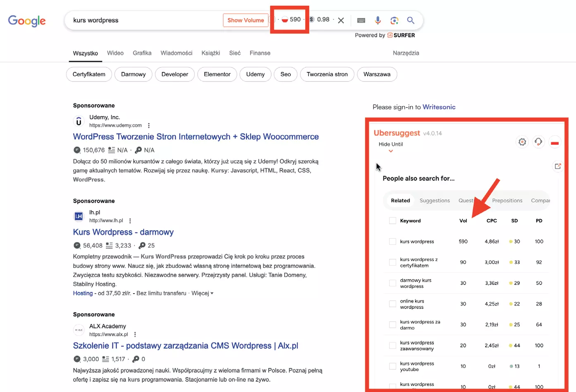Screen dimensions: 576x392
Task: Switch to the Książki tab
Action: pos(211,53)
